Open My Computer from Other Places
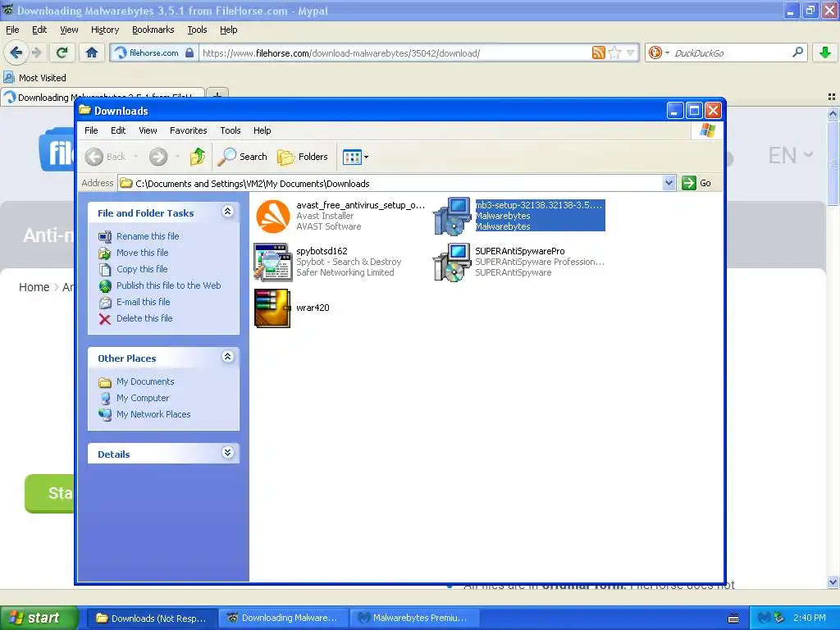This screenshot has width=840, height=630. 143,398
